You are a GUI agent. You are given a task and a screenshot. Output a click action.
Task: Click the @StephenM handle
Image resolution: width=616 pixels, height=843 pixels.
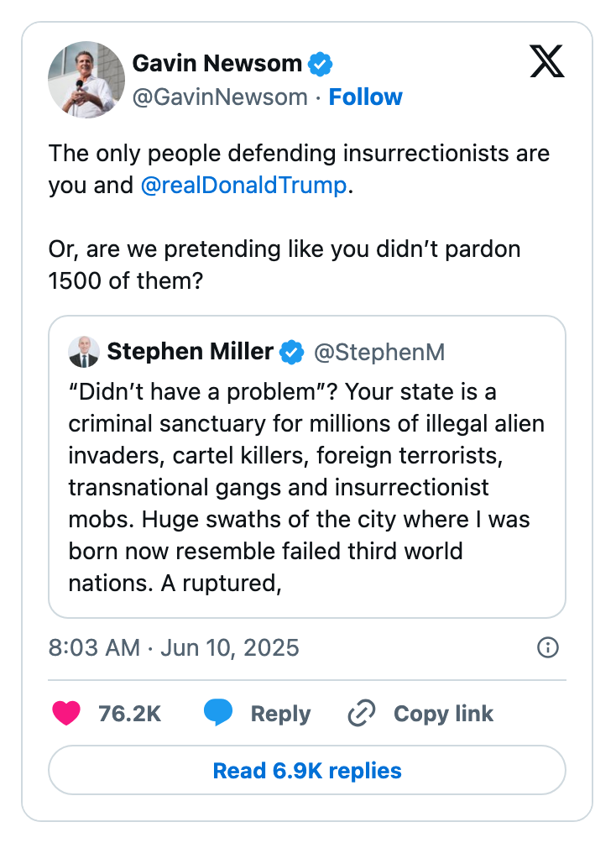coord(382,352)
